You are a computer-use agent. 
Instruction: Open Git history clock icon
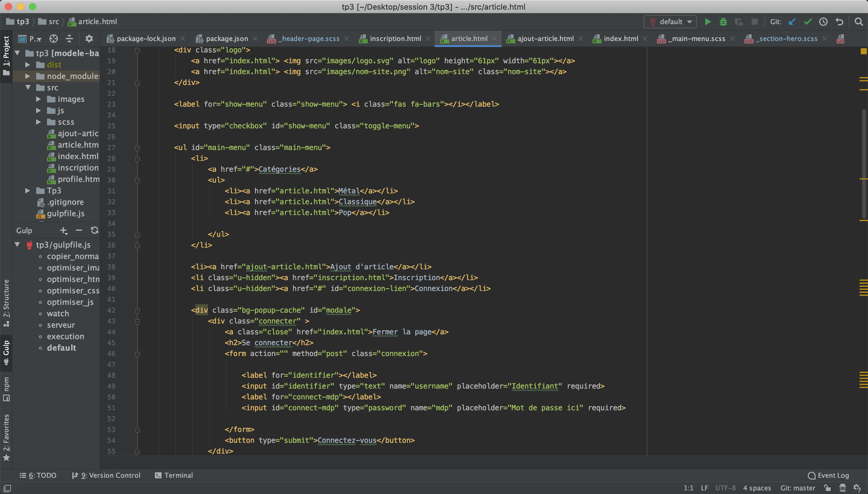click(x=823, y=22)
